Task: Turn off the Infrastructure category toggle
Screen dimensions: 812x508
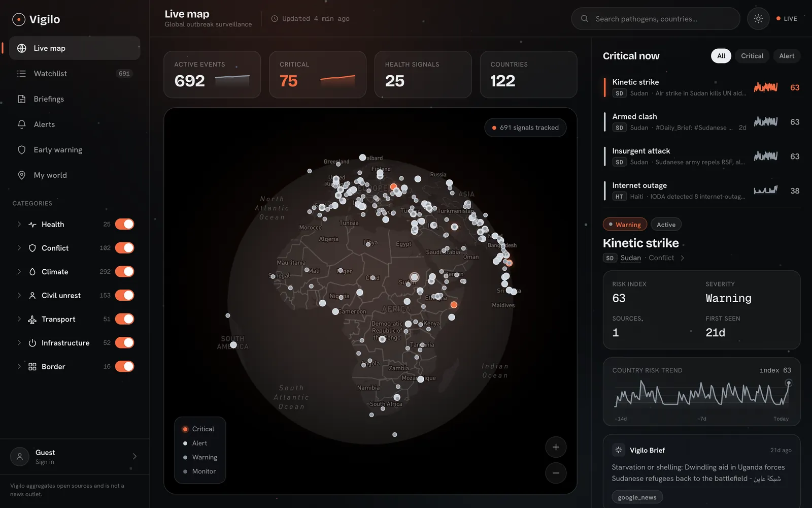Action: tap(124, 343)
